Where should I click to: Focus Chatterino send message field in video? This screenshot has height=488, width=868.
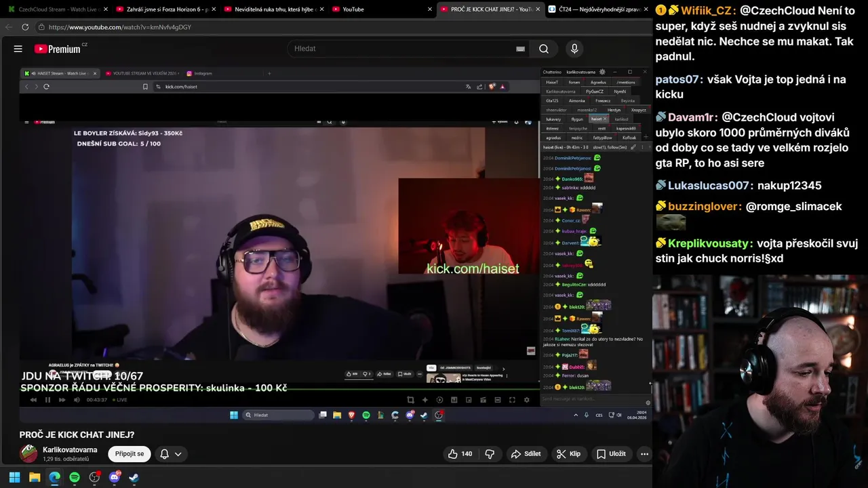point(591,399)
